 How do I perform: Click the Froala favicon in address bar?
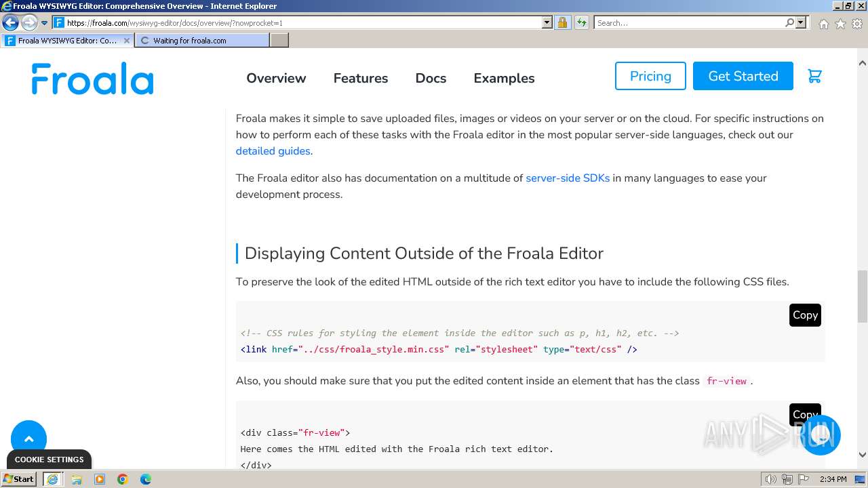(x=59, y=22)
